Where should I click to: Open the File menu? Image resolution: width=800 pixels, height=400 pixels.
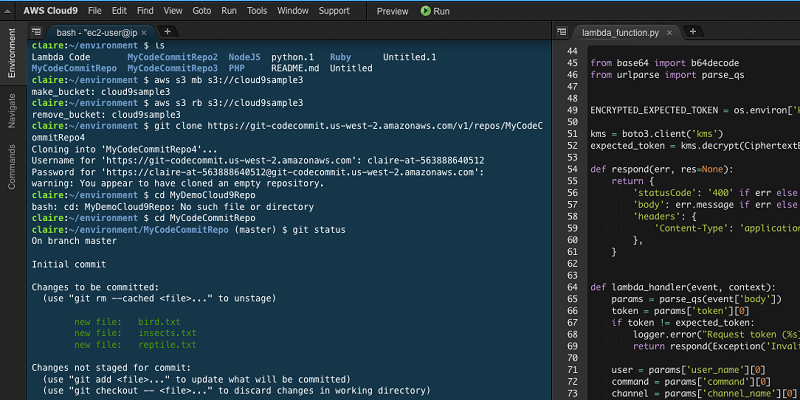(x=94, y=11)
